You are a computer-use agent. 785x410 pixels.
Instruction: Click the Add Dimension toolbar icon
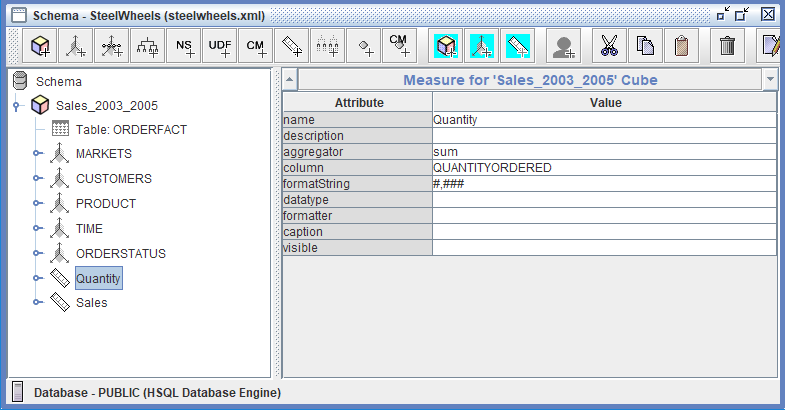click(77, 46)
